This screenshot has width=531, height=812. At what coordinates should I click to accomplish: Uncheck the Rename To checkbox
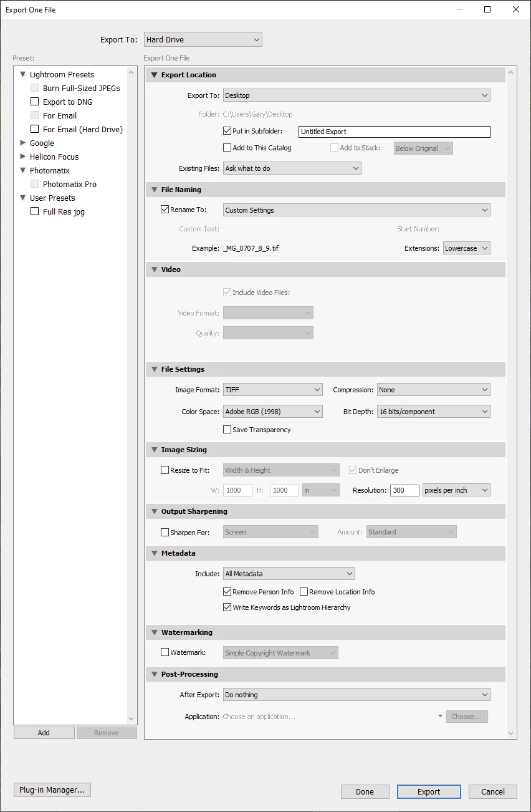point(165,210)
